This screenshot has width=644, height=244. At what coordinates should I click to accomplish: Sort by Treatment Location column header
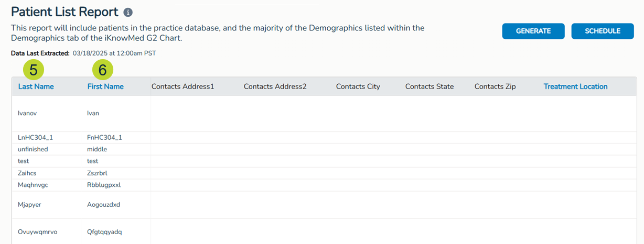tap(575, 86)
